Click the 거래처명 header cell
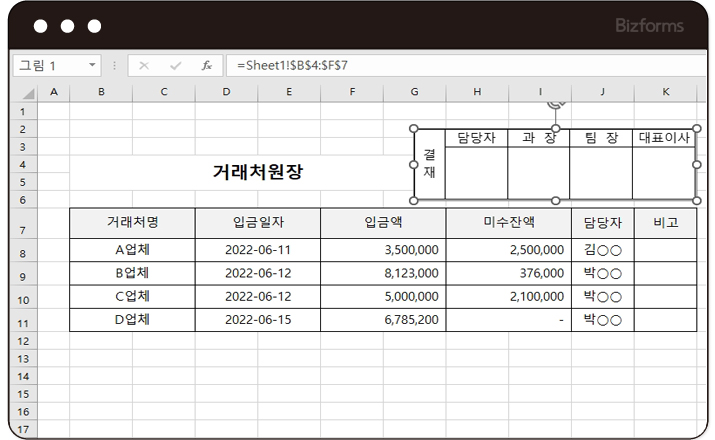715x440 pixels. point(132,223)
